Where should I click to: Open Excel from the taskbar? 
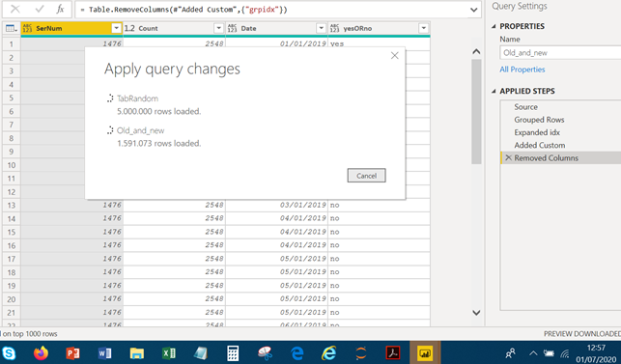pyautogui.click(x=169, y=353)
